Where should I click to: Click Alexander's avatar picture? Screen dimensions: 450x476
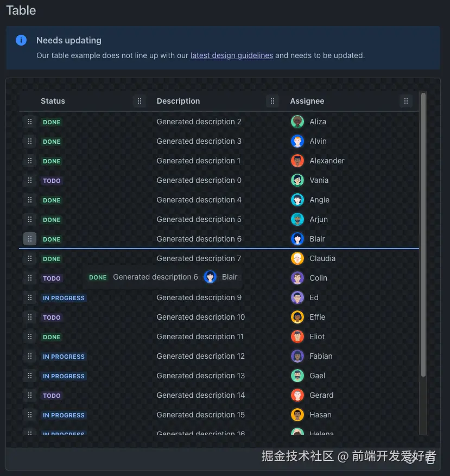pyautogui.click(x=297, y=161)
